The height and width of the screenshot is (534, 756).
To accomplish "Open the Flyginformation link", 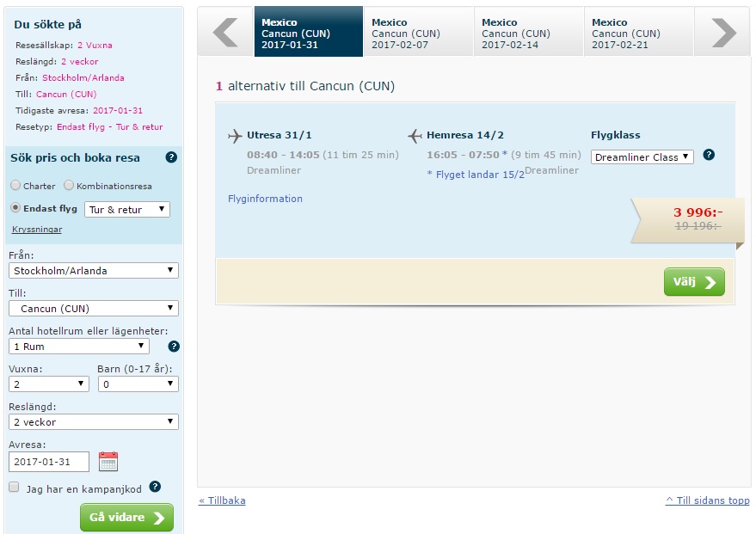I will point(265,199).
